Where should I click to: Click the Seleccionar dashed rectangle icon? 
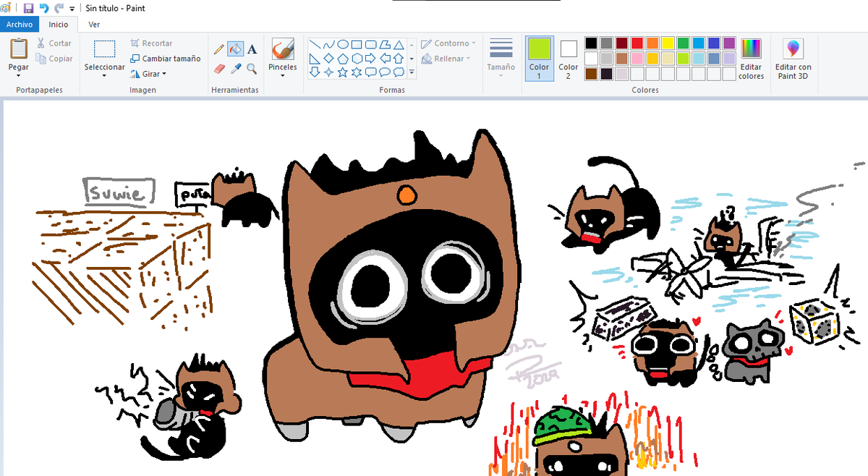(105, 49)
